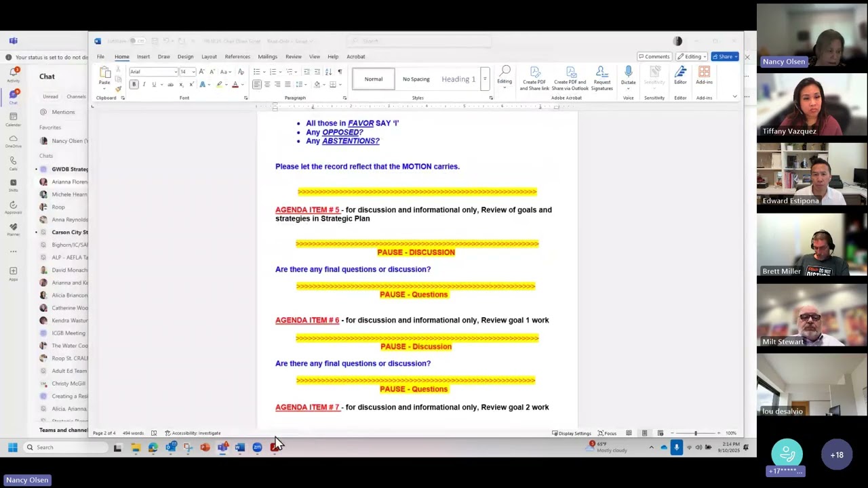Enable Focus mode in status bar

coord(607,433)
